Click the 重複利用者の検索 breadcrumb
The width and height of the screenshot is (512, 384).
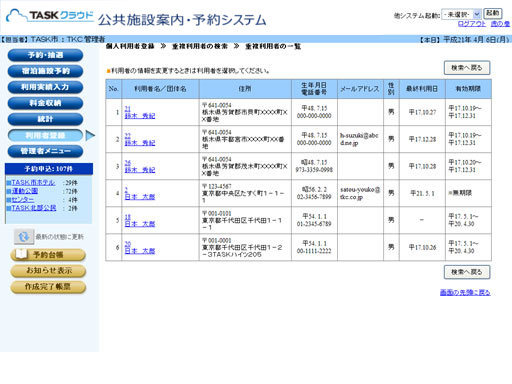[x=200, y=46]
